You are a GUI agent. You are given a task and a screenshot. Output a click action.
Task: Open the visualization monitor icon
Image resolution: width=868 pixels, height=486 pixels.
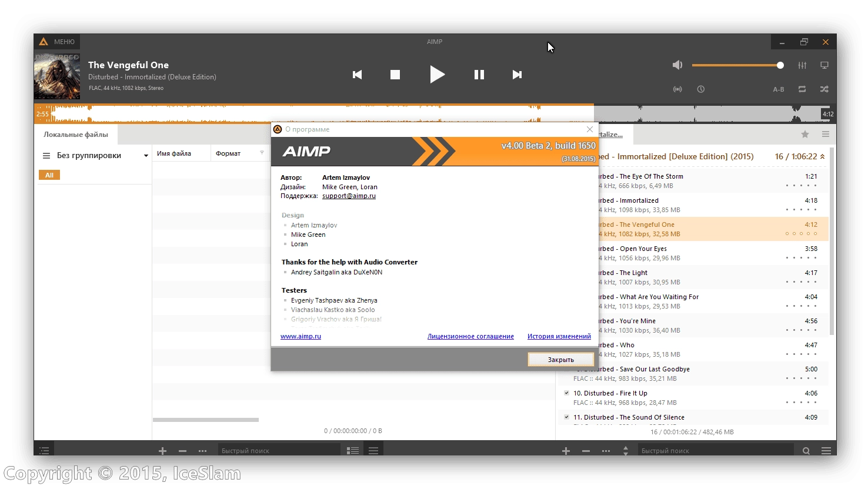pyautogui.click(x=824, y=65)
